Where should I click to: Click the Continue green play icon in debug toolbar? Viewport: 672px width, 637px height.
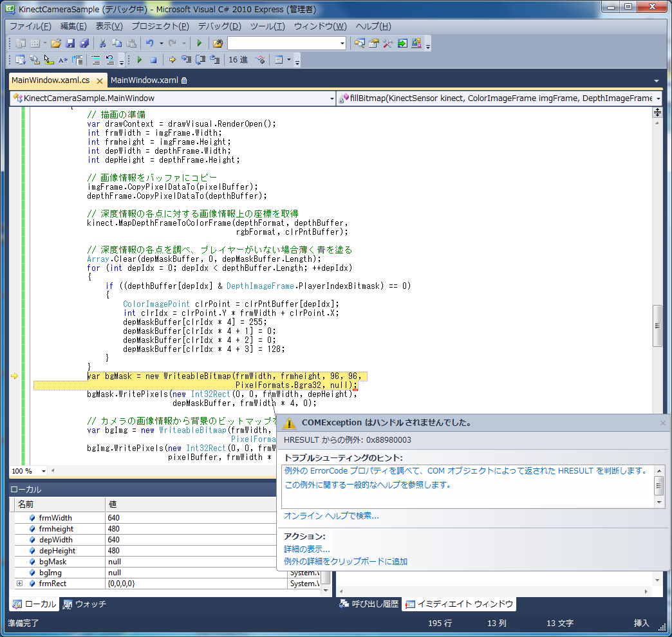[x=139, y=60]
